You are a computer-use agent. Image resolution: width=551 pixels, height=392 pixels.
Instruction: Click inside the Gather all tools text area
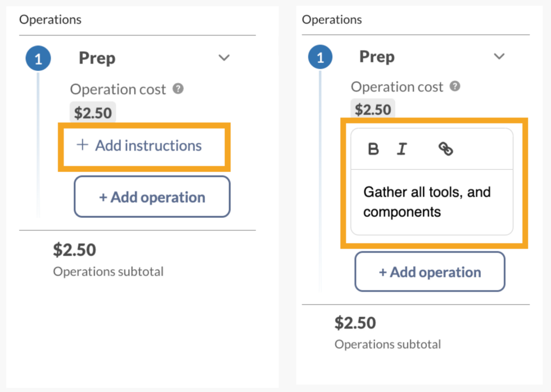coord(431,202)
